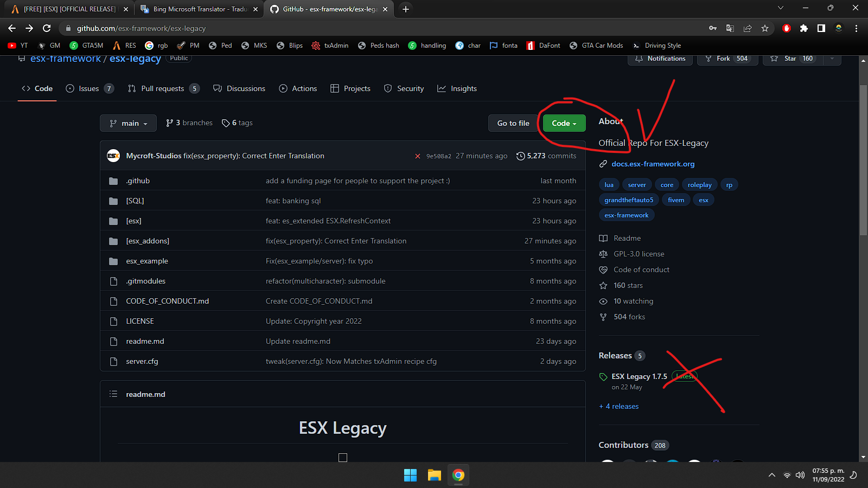
Task: Check the empty checkbox in the readme
Action: [x=342, y=457]
